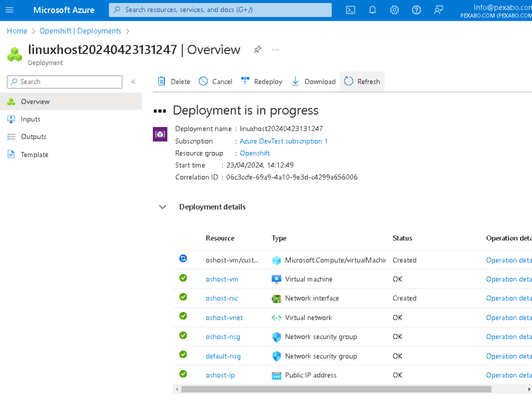Open Operation details for oshost-vm/cust row

(509, 260)
